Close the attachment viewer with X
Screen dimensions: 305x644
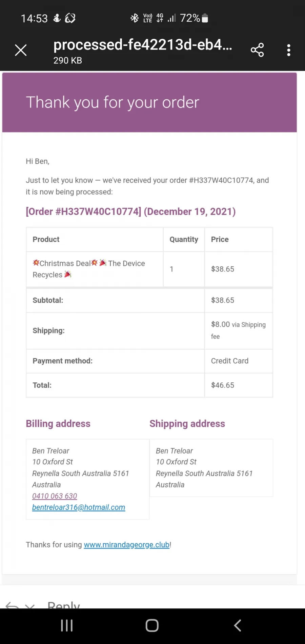[x=21, y=50]
